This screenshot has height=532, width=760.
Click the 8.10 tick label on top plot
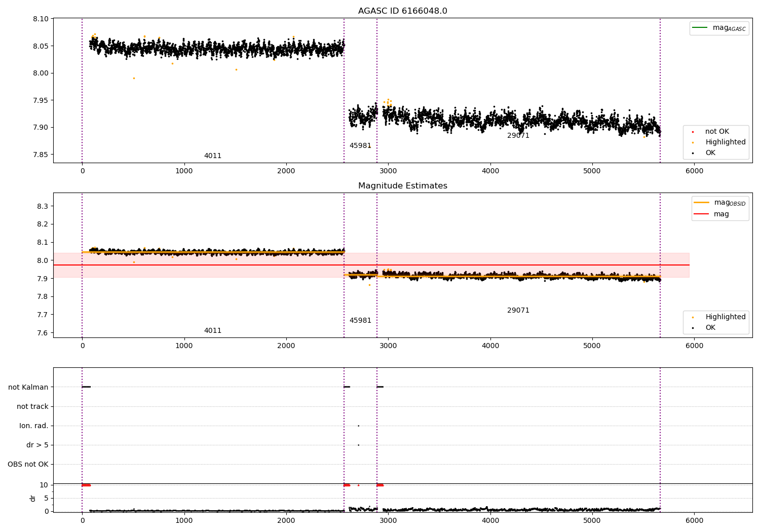coord(40,19)
